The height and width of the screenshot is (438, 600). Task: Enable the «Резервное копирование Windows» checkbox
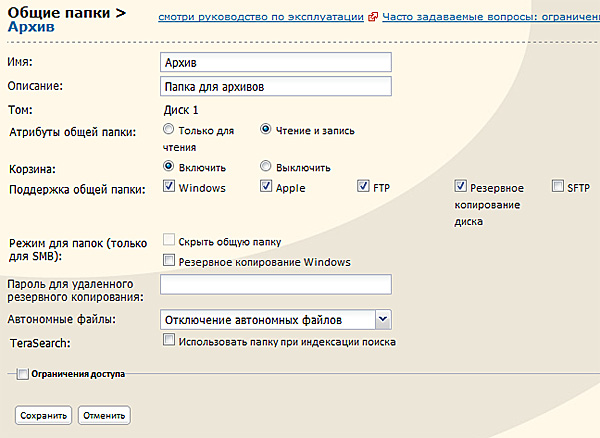tap(168, 262)
